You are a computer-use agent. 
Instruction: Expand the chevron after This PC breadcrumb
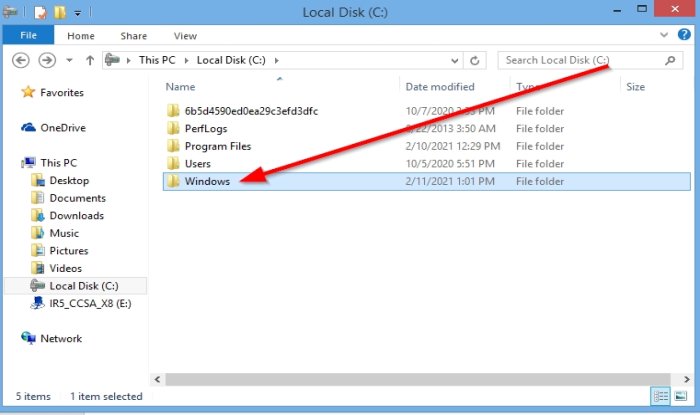[186, 60]
